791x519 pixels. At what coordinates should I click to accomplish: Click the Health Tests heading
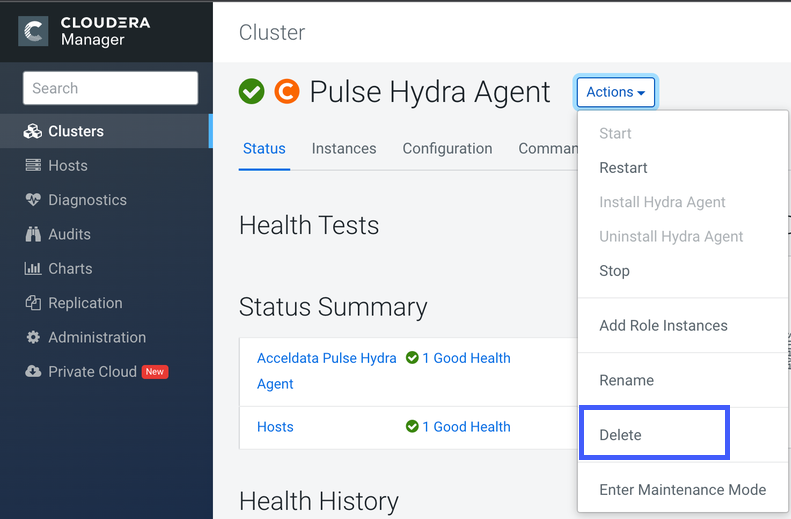(309, 225)
